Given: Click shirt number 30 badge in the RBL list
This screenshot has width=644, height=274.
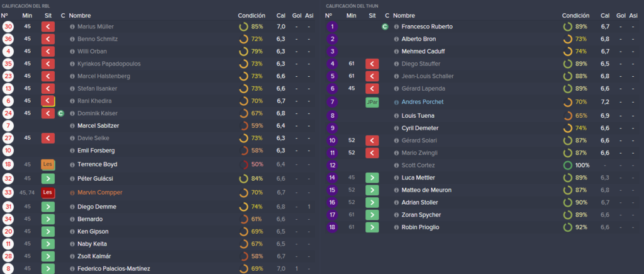Looking at the screenshot, I should (x=8, y=26).
